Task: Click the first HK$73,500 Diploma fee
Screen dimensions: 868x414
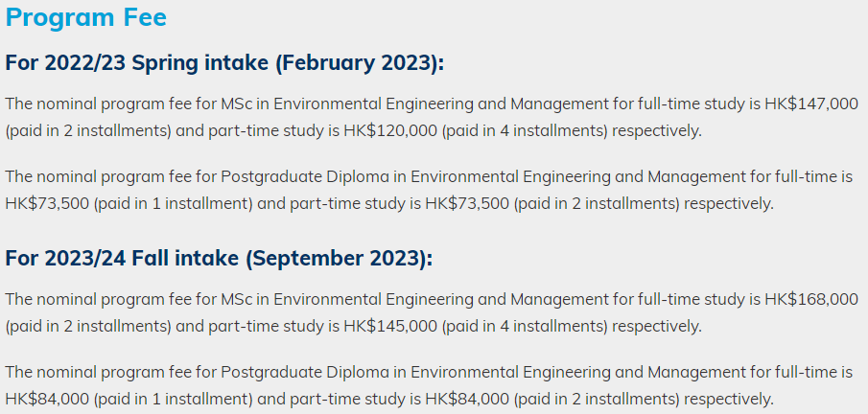Action: pos(47,204)
